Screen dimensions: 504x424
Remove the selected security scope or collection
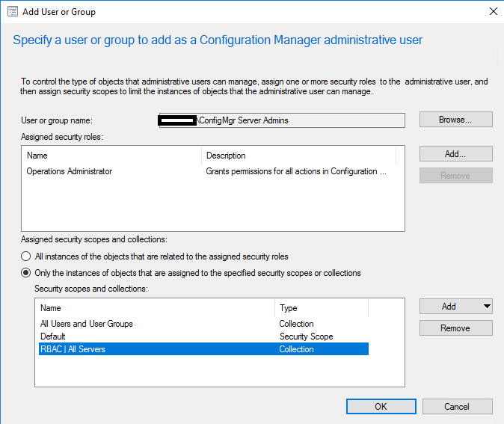[x=455, y=328]
